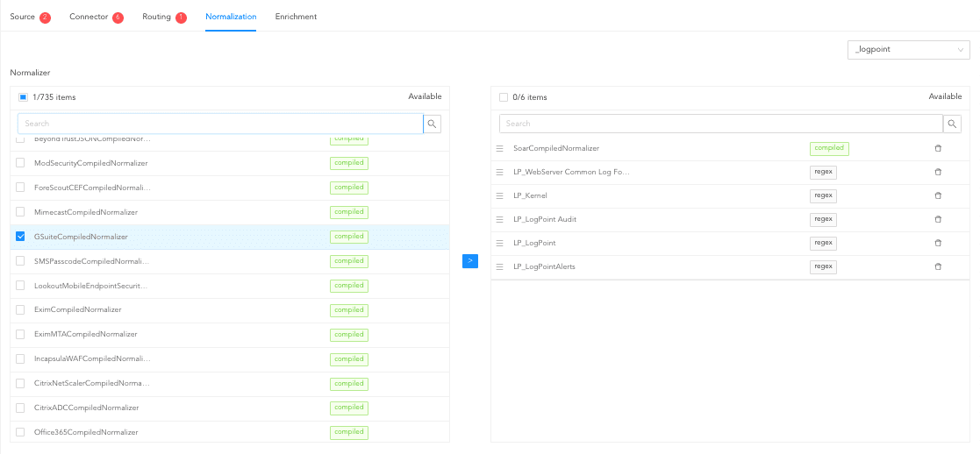Click the left normalizer search input field
980x454 pixels.
click(219, 124)
